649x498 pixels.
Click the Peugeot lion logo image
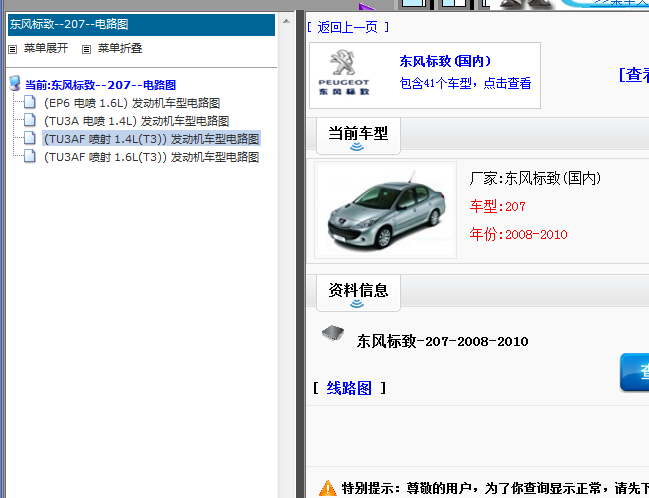343,74
